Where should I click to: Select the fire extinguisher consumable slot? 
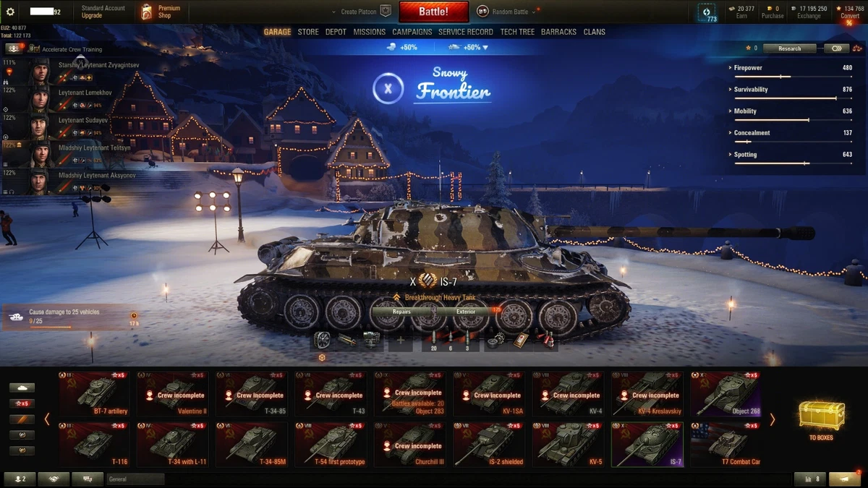click(x=548, y=340)
